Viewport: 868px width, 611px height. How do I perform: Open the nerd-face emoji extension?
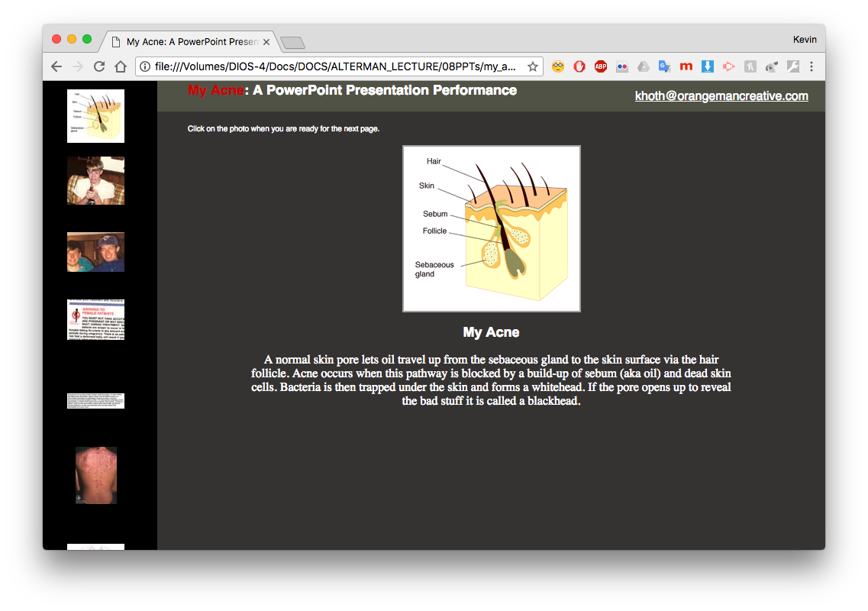[x=558, y=66]
